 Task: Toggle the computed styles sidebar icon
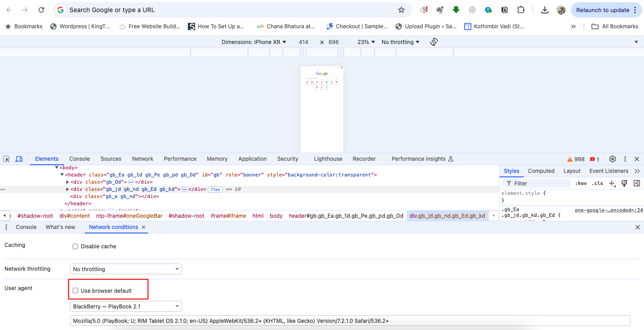636,183
